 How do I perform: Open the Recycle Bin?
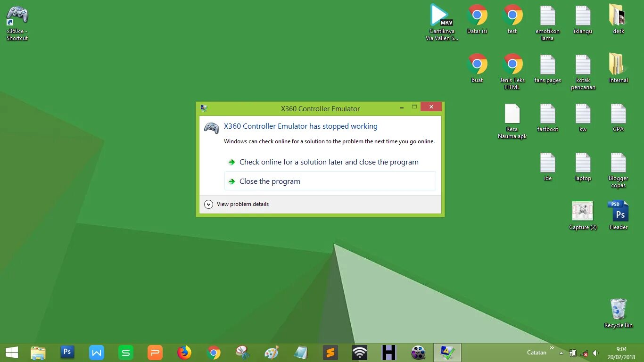(x=618, y=313)
